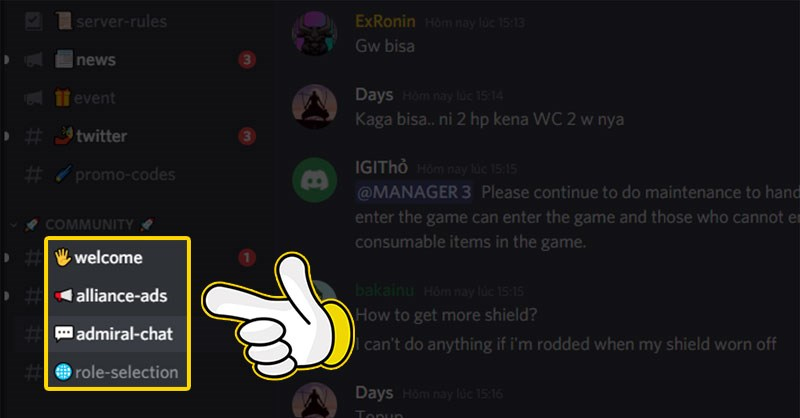Collapse the COMMUNITY category
The width and height of the screenshot is (800, 418).
pyautogui.click(x=89, y=225)
